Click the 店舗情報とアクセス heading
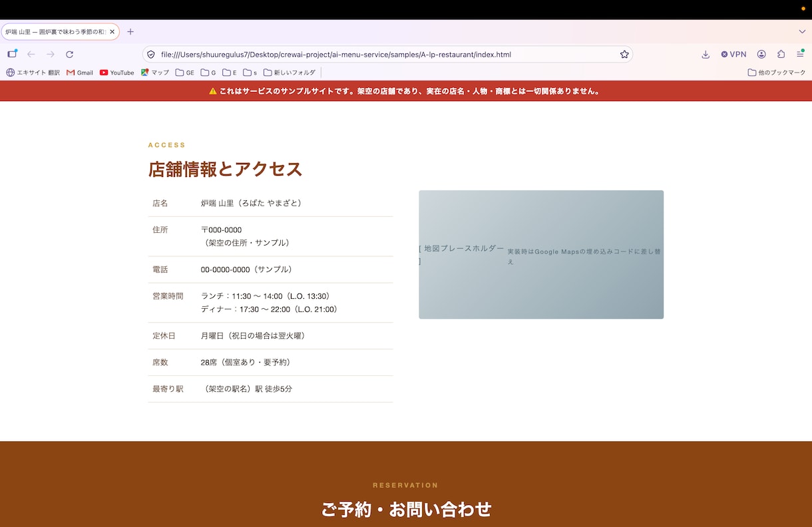The image size is (812, 527). click(226, 169)
